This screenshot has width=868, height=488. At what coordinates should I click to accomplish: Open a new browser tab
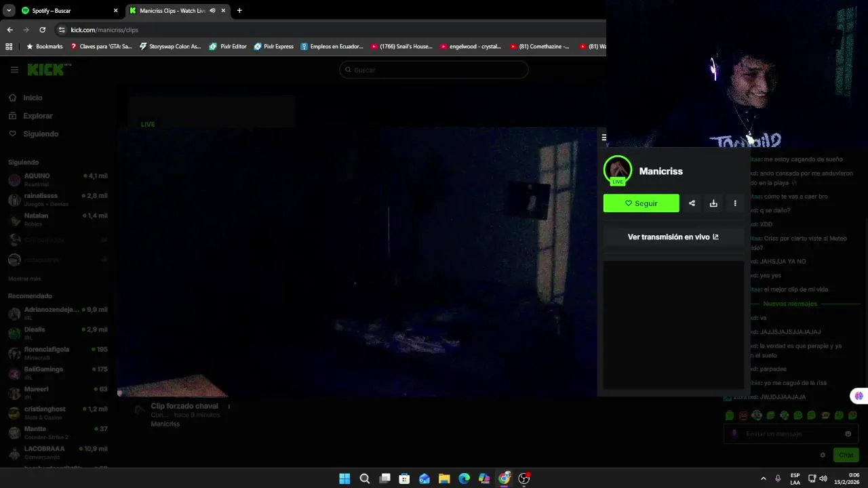(239, 10)
